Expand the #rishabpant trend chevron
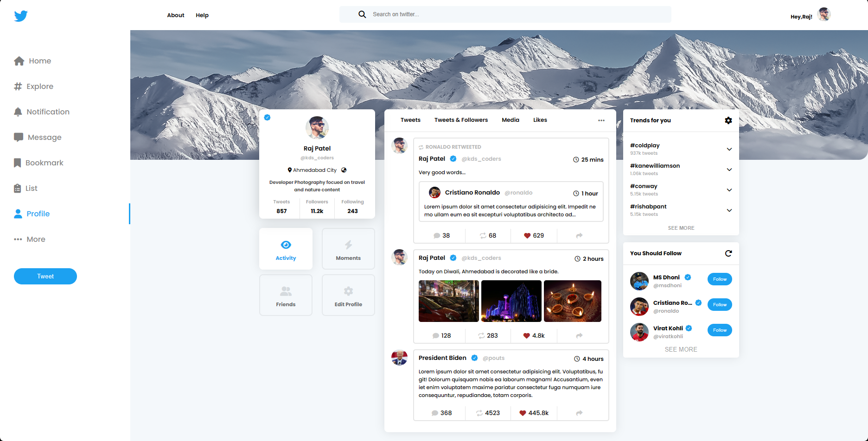Viewport: 868px width, 441px height. [x=729, y=210]
